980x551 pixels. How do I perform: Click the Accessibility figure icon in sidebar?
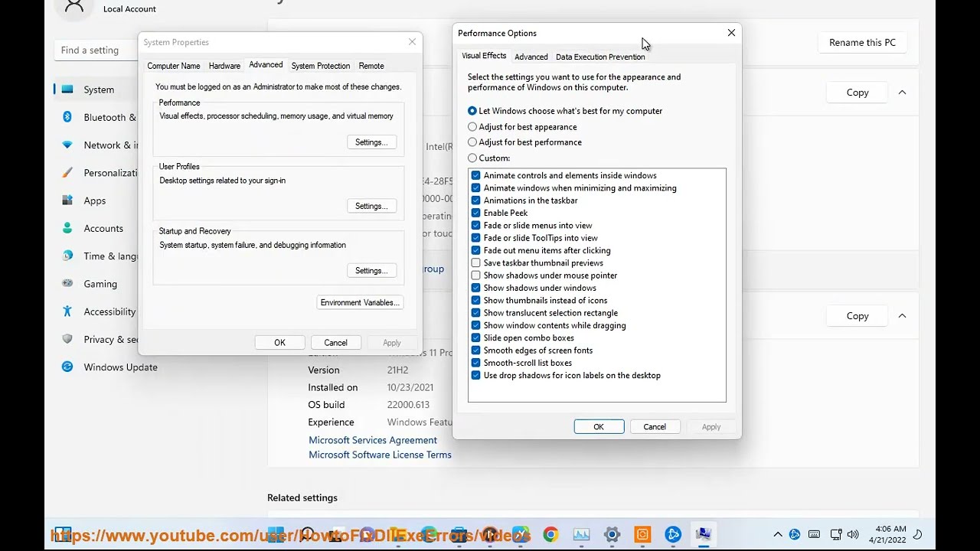[x=67, y=311]
